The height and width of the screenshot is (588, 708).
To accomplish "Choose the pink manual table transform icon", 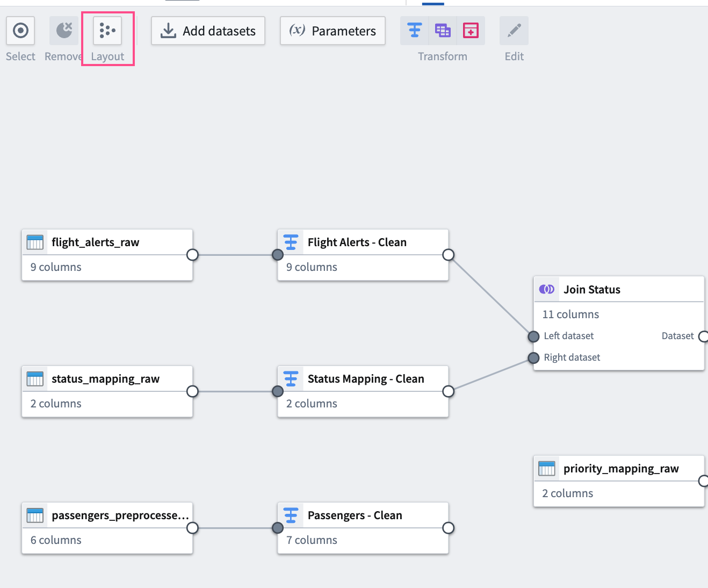I will click(471, 31).
